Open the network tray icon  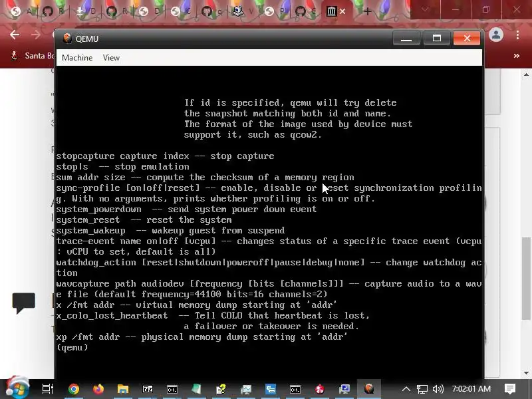click(x=422, y=389)
